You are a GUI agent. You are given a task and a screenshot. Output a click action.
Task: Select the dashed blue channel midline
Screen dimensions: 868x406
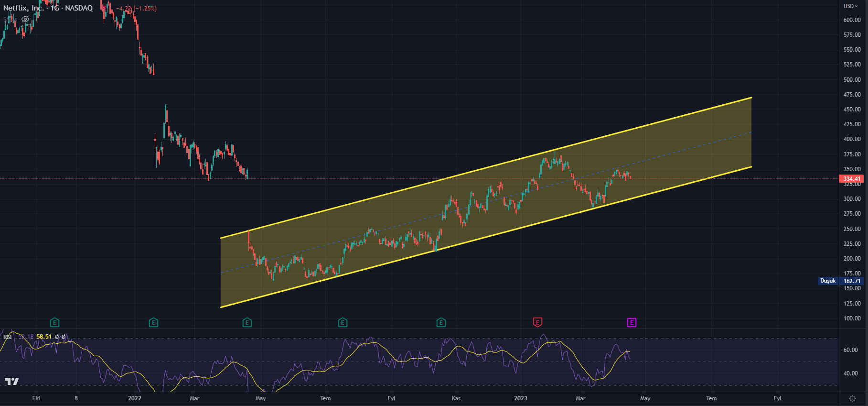pyautogui.click(x=486, y=203)
